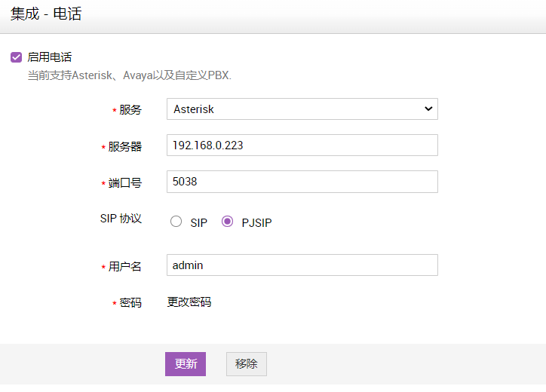The image size is (546, 392).
Task: Click the 当前支持Asterisk、Avaya以及自定义PBX description
Action: pyautogui.click(x=130, y=75)
